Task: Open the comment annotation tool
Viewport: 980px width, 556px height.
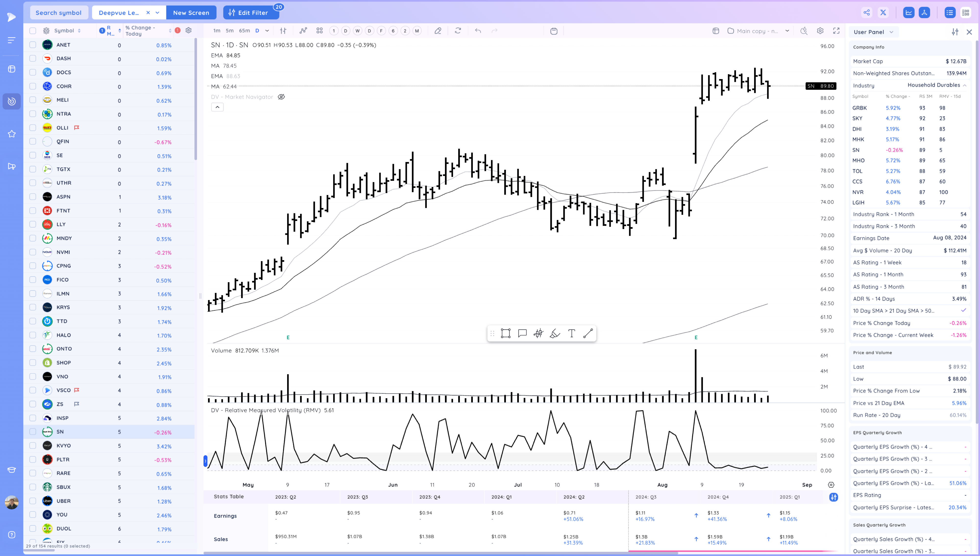Action: coord(522,333)
